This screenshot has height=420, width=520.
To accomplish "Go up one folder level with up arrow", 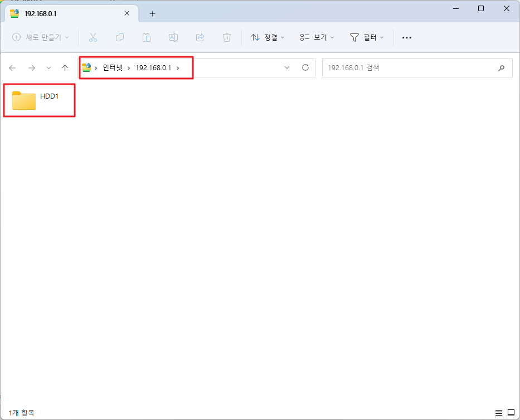I will pyautogui.click(x=65, y=67).
